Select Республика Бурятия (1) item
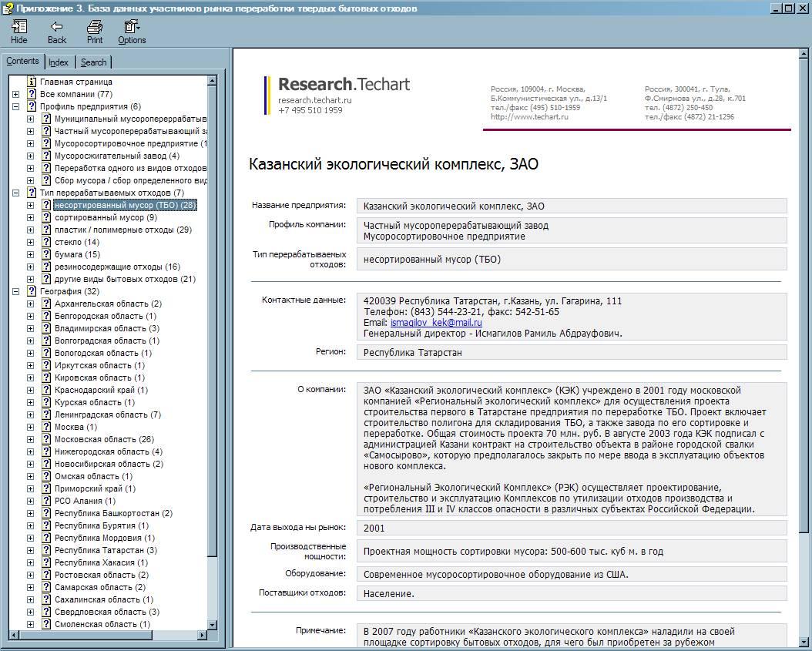Image resolution: width=812 pixels, height=651 pixels. [x=102, y=525]
